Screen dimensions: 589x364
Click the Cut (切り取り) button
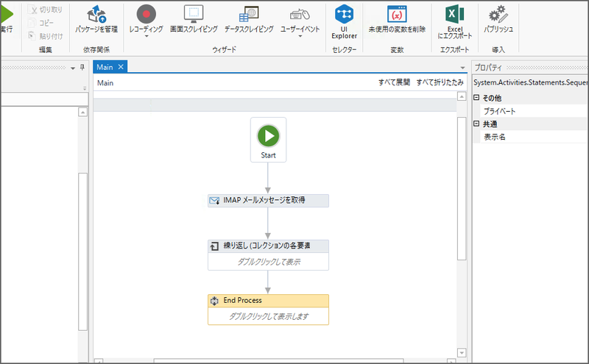[46, 10]
